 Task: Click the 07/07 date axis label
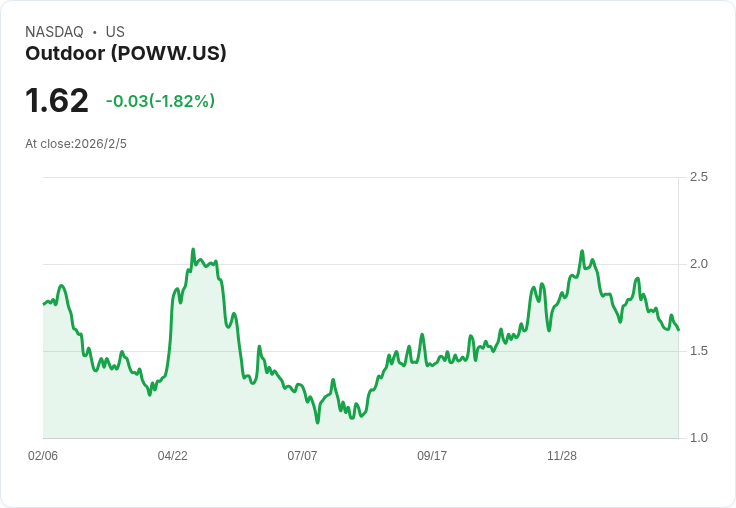(x=302, y=455)
